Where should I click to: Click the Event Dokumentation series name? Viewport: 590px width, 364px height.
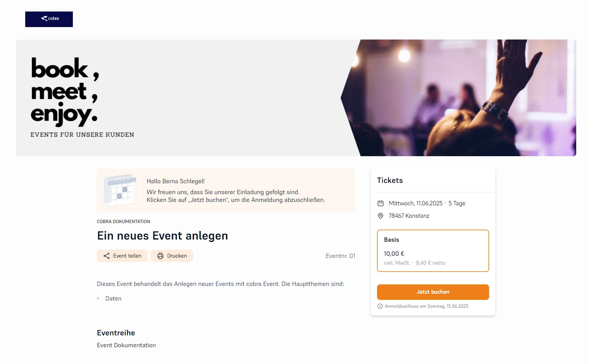point(126,345)
